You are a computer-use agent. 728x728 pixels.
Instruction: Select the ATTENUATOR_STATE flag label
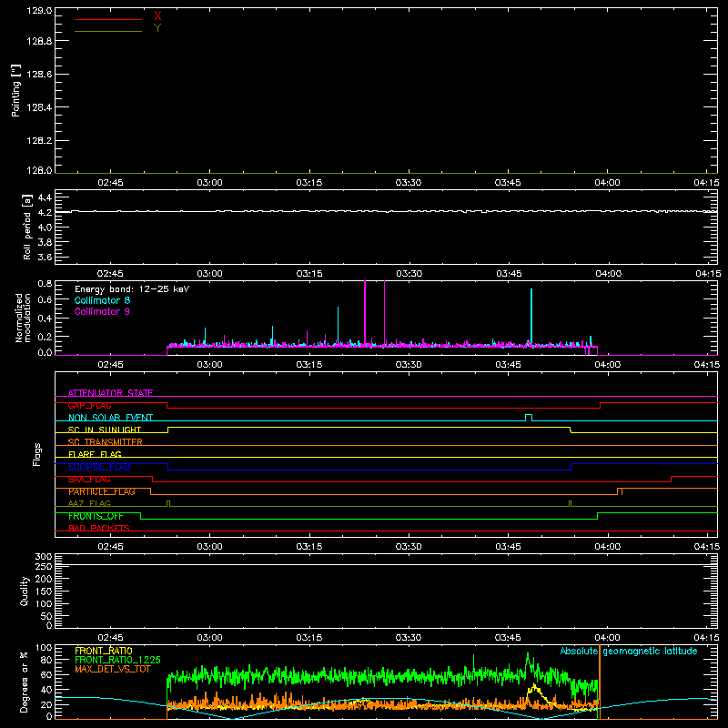click(110, 393)
